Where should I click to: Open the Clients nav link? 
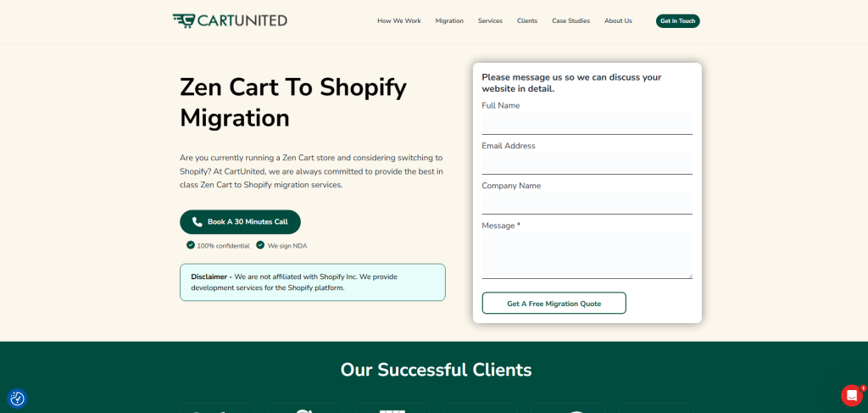tap(527, 21)
